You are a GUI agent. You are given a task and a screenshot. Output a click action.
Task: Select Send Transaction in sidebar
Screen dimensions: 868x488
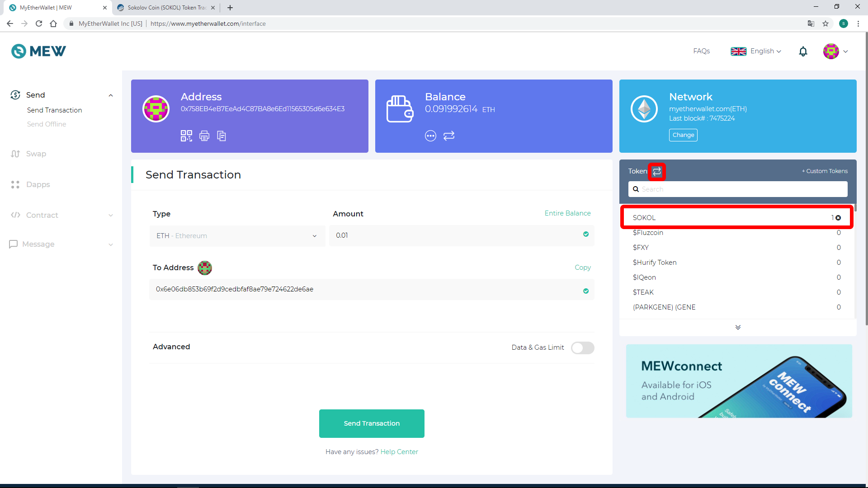click(55, 110)
